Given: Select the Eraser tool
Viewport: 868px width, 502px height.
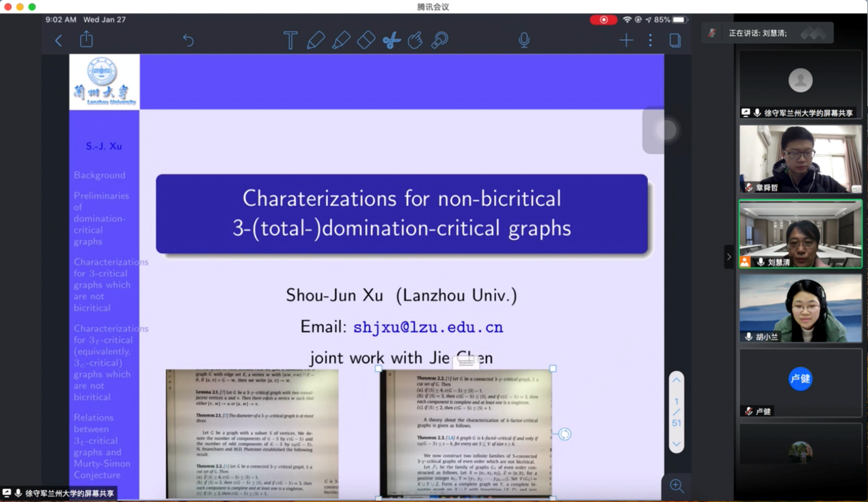Looking at the screenshot, I should tap(366, 40).
